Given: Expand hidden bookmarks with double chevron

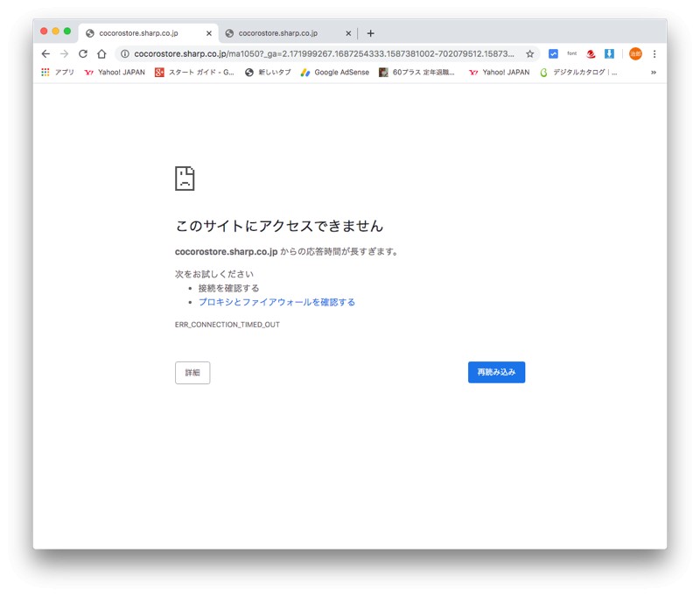Looking at the screenshot, I should (x=653, y=73).
